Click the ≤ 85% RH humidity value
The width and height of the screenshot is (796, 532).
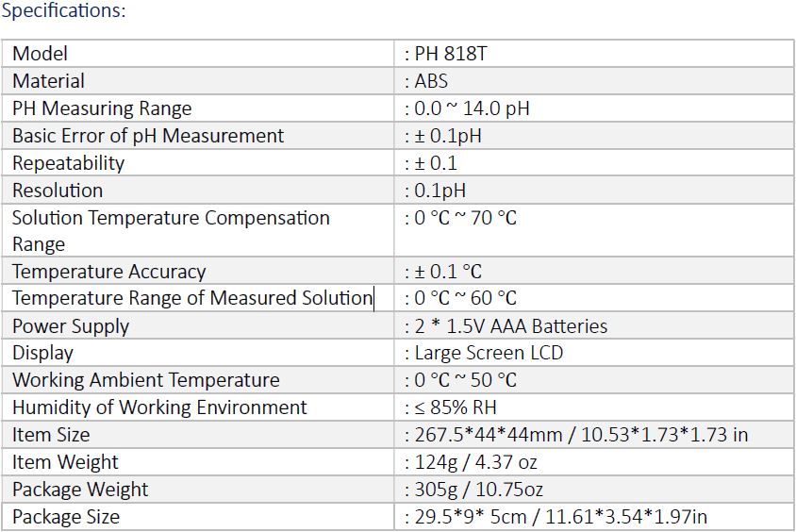pyautogui.click(x=456, y=407)
